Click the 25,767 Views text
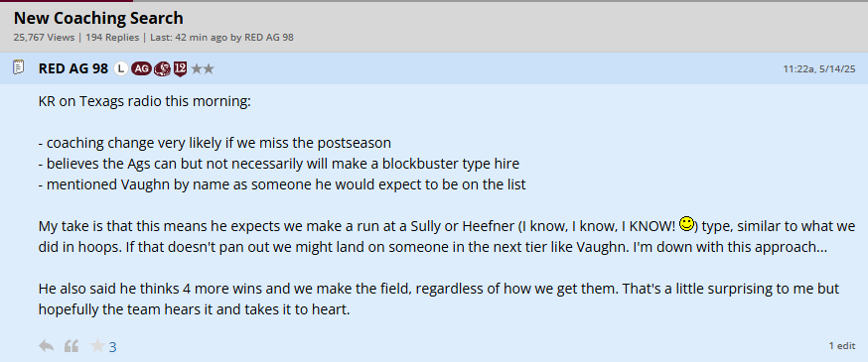This screenshot has width=868, height=362. click(x=45, y=38)
